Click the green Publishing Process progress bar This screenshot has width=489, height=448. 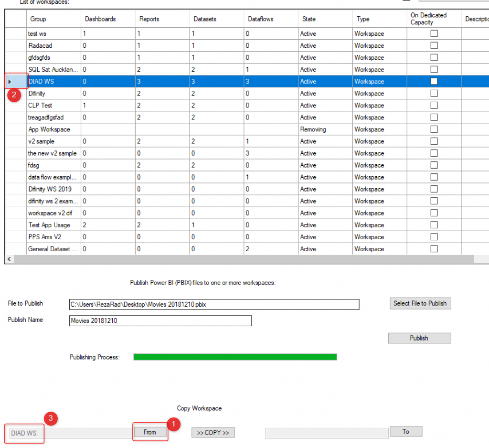(235, 357)
